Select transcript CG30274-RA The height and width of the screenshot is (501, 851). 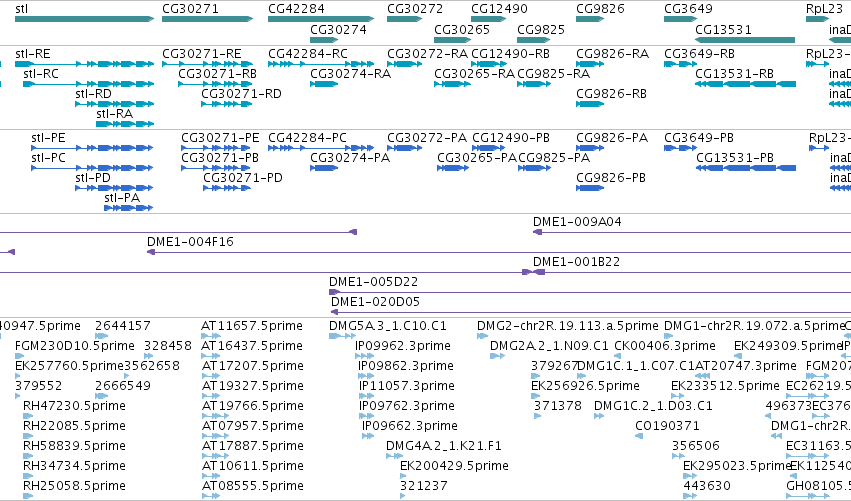[x=351, y=74]
